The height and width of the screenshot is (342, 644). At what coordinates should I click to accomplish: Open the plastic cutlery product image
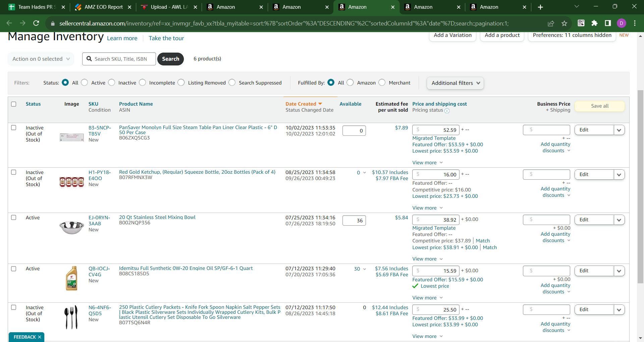pyautogui.click(x=71, y=317)
